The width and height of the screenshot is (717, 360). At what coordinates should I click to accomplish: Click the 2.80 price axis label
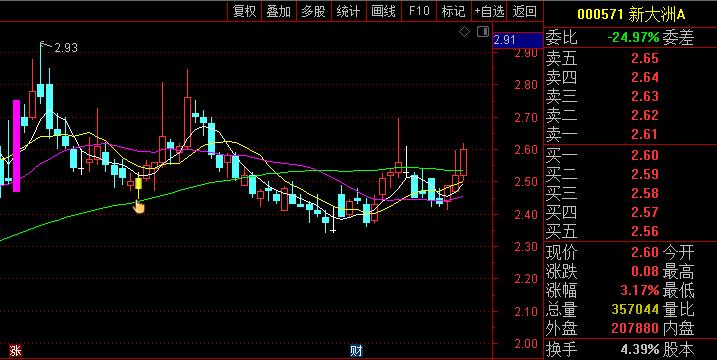pos(526,85)
